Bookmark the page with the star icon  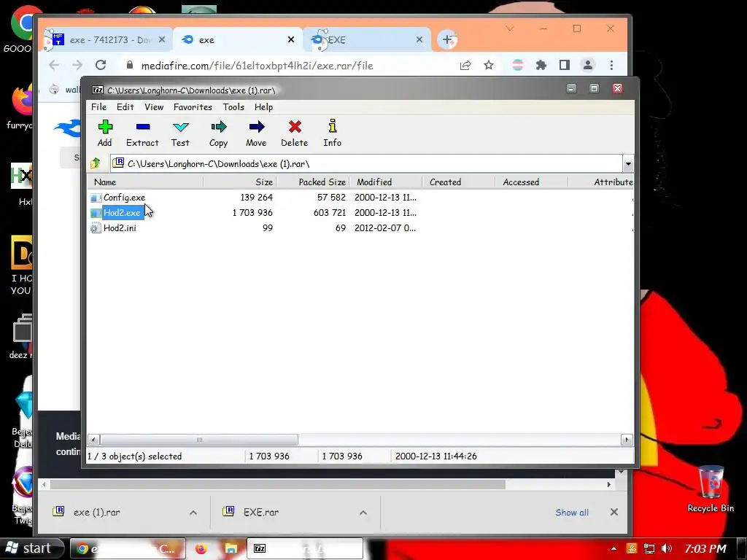pos(489,65)
